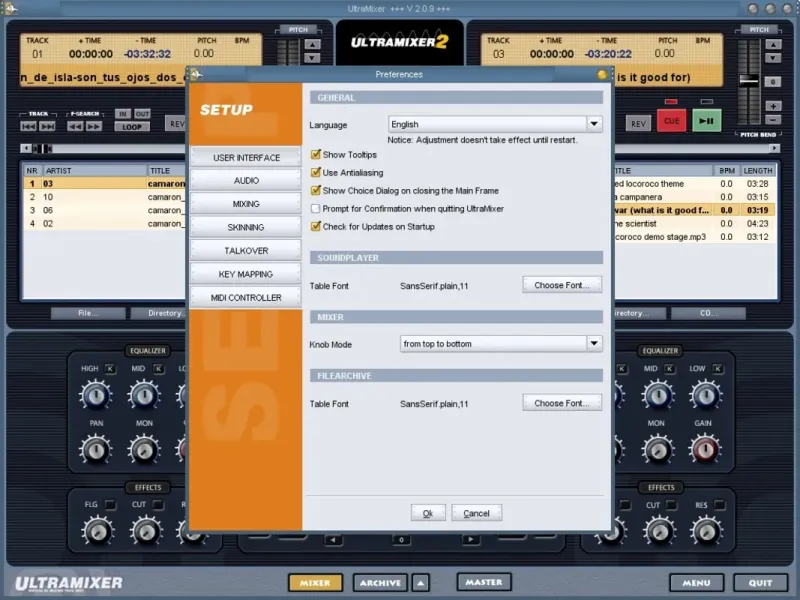This screenshot has width=800, height=600.
Task: Enable the left CUT effect checkbox
Action: [158, 505]
